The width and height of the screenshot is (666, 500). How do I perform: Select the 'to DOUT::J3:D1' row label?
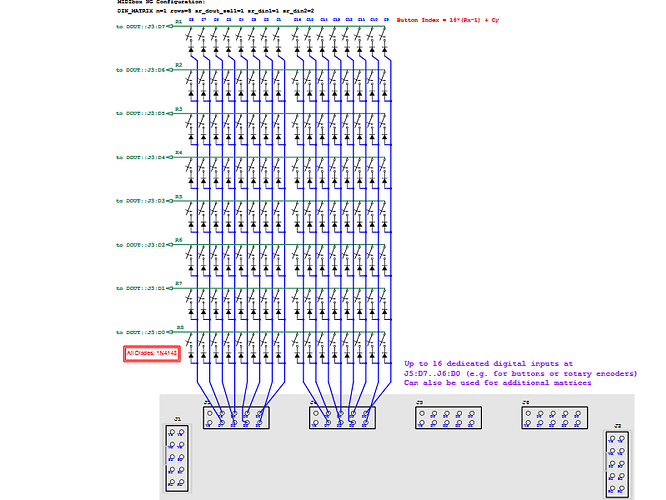point(141,288)
